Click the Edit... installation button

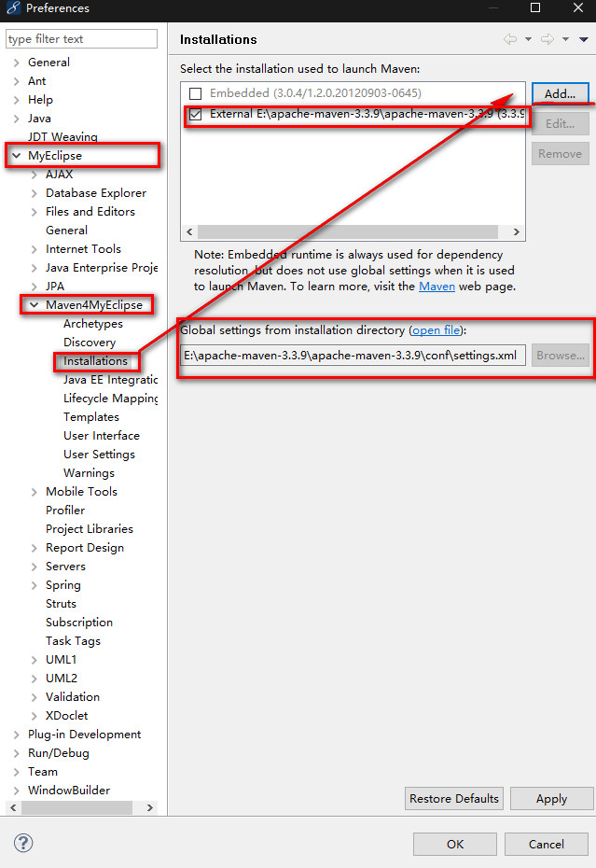pos(560,123)
